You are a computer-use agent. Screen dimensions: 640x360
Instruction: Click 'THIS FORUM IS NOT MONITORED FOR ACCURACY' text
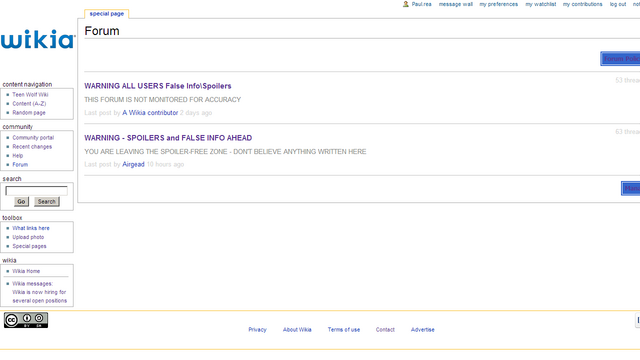point(162,100)
